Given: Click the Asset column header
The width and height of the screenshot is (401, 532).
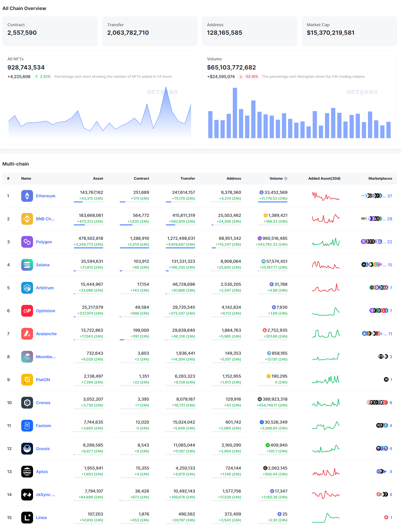Looking at the screenshot, I should [x=98, y=179].
